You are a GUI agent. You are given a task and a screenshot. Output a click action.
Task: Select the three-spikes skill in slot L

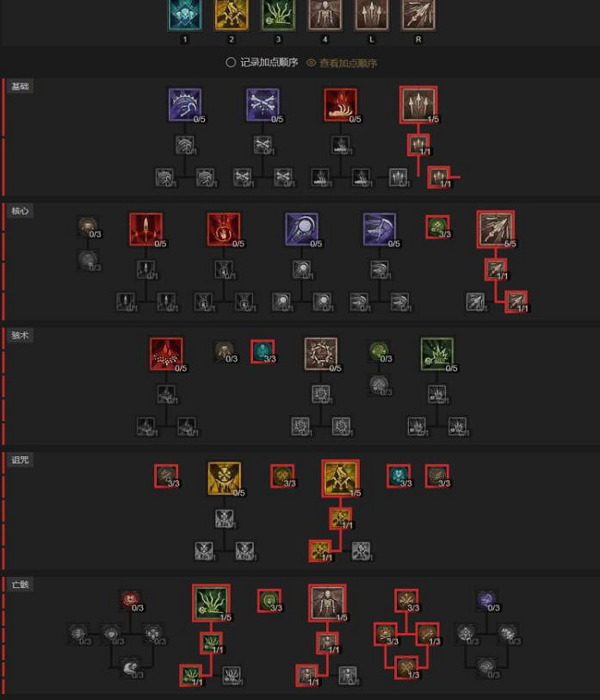pyautogui.click(x=371, y=15)
